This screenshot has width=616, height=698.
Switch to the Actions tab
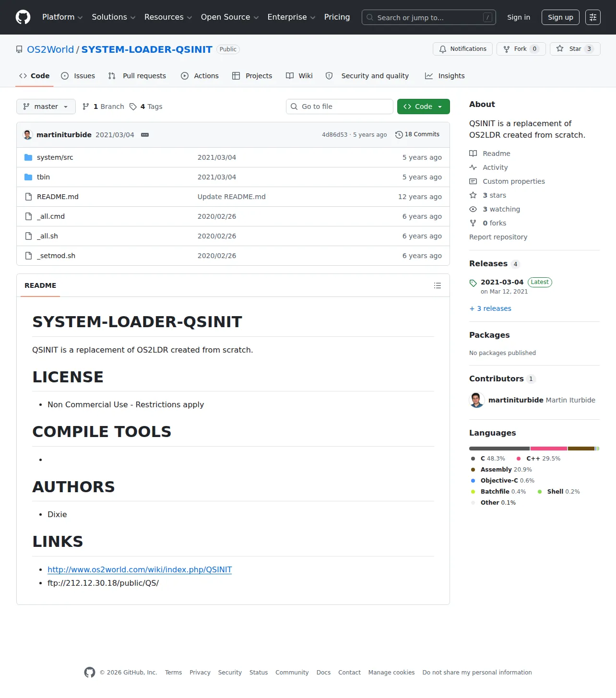coord(200,76)
